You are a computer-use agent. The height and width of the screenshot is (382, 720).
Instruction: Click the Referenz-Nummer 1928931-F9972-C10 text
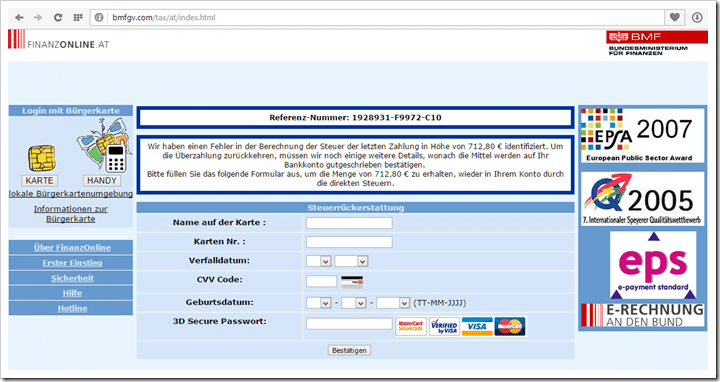[x=355, y=118]
